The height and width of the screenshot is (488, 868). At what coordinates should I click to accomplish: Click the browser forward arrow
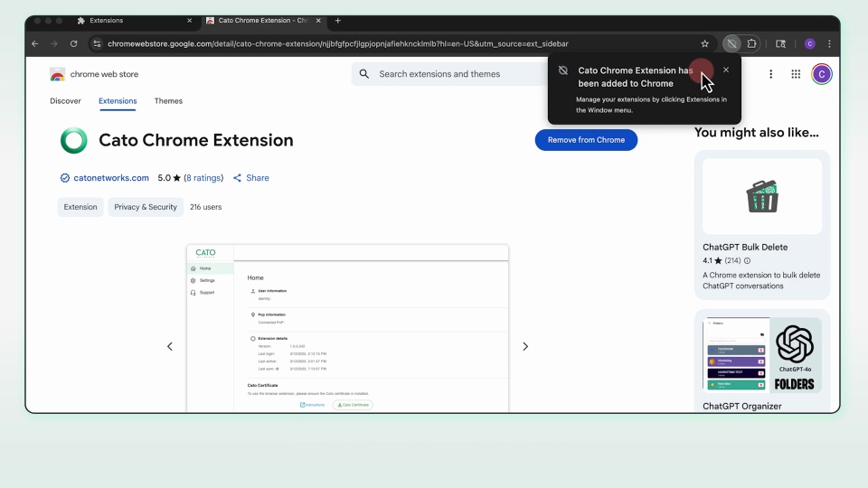click(x=54, y=43)
